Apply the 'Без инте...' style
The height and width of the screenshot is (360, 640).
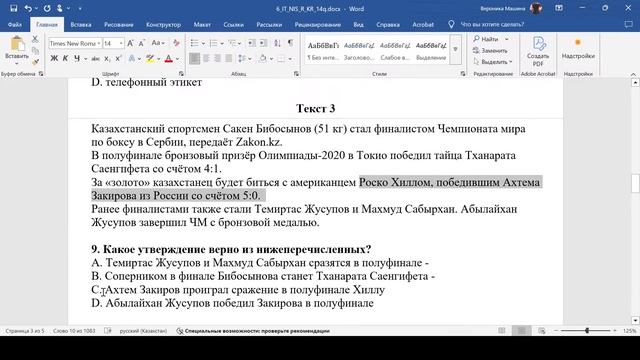(323, 51)
